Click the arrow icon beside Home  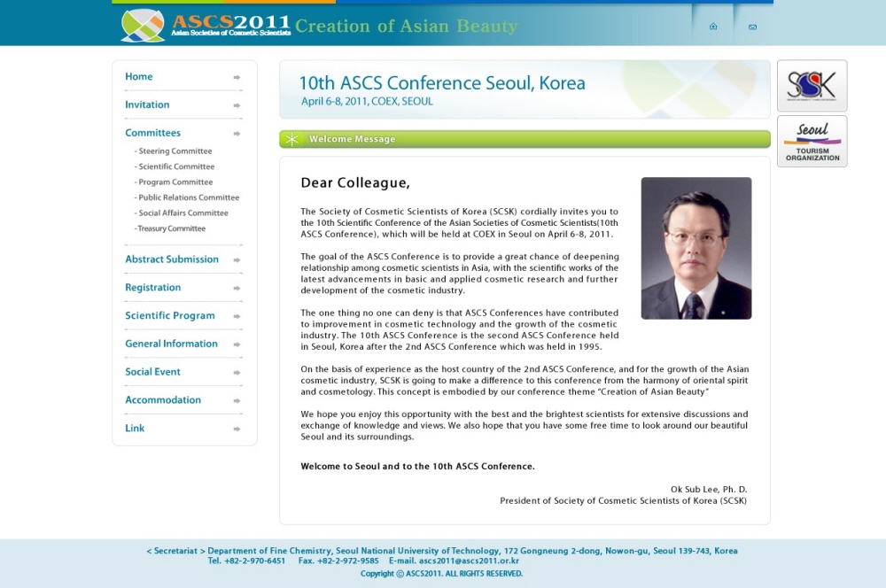point(237,78)
